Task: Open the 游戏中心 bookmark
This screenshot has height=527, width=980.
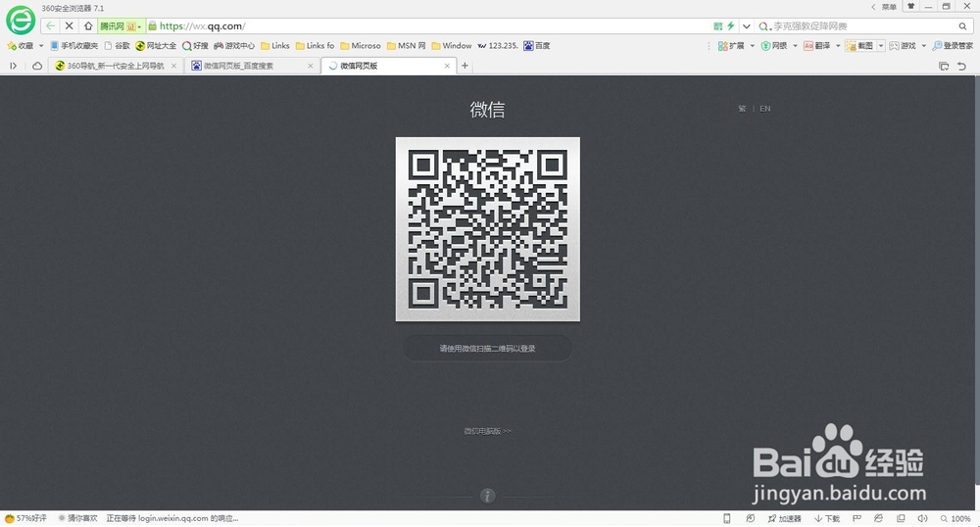Action: coord(234,46)
